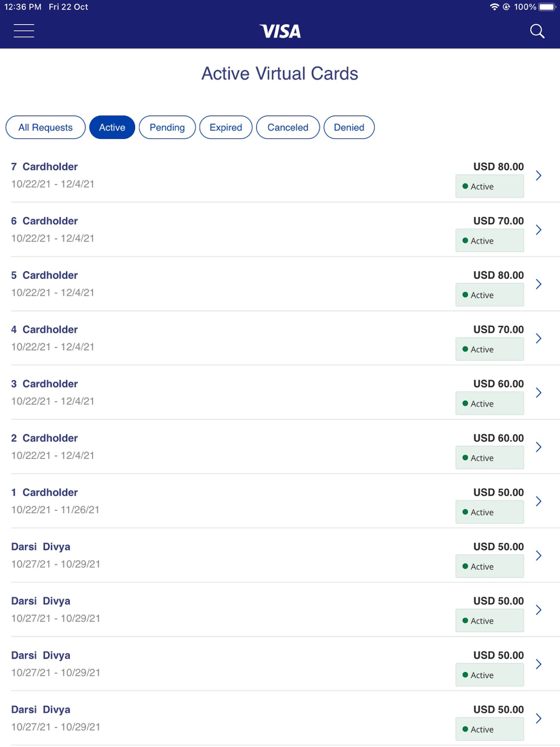Tap USD 50.00 amount of 1 Cardholder
This screenshot has height=747, width=560.
(x=498, y=492)
